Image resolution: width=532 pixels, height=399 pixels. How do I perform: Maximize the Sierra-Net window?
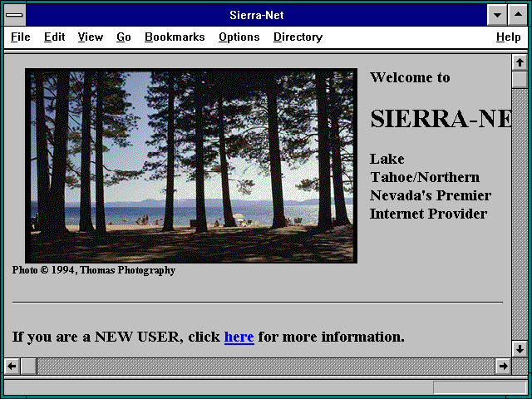coord(518,15)
